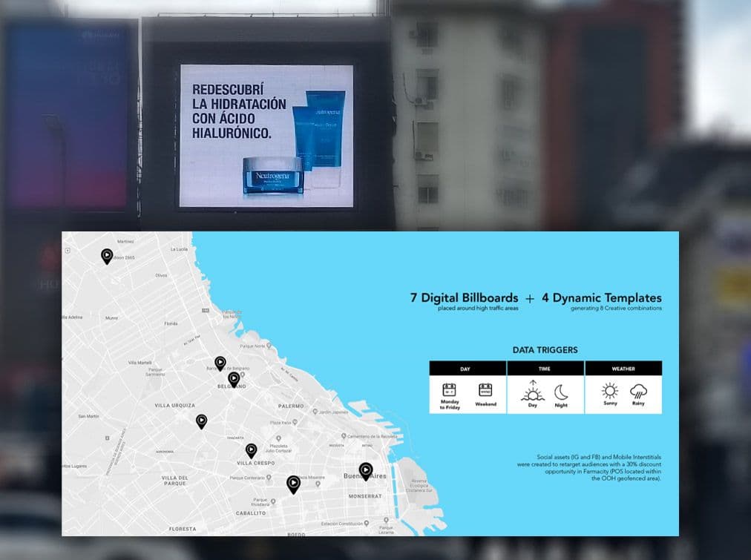Click the map pin next to Plaza Miserere
This screenshot has width=751, height=560.
pyautogui.click(x=294, y=484)
